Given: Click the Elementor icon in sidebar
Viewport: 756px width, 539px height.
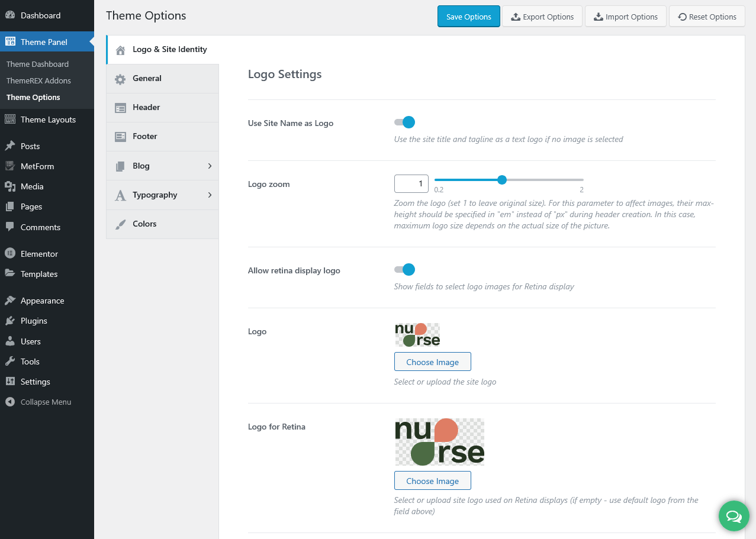Looking at the screenshot, I should pyautogui.click(x=10, y=254).
